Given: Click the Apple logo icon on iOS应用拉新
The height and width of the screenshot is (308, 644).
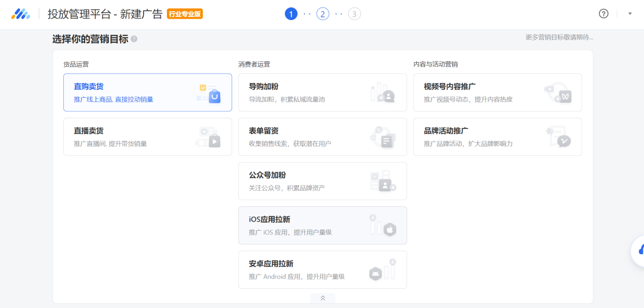Looking at the screenshot, I should pos(390,229).
